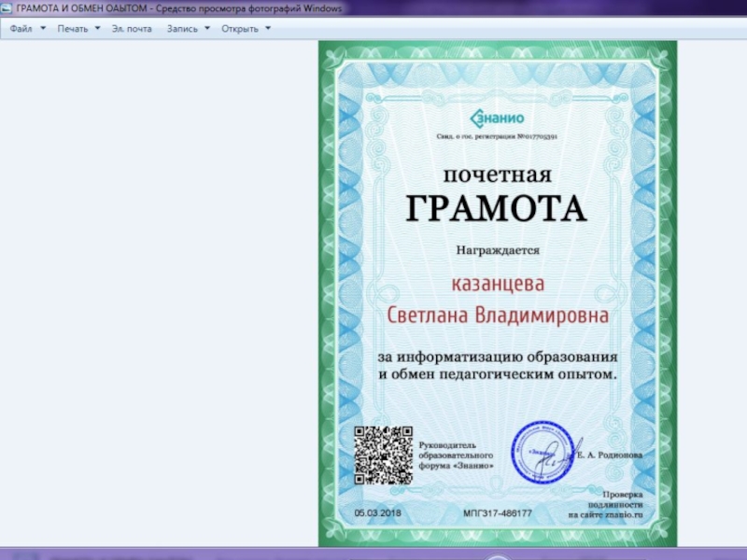Click the red name казанцева
Screen dimensions: 747x560
pos(498,284)
